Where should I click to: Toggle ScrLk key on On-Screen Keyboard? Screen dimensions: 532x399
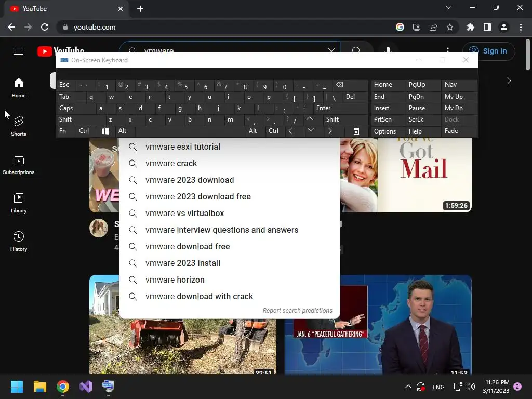click(423, 119)
